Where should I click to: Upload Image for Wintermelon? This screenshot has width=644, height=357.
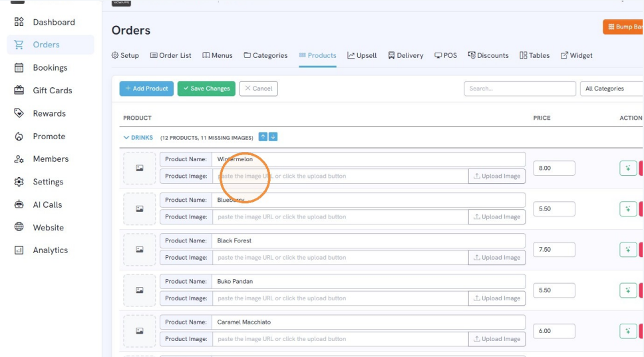(x=497, y=176)
